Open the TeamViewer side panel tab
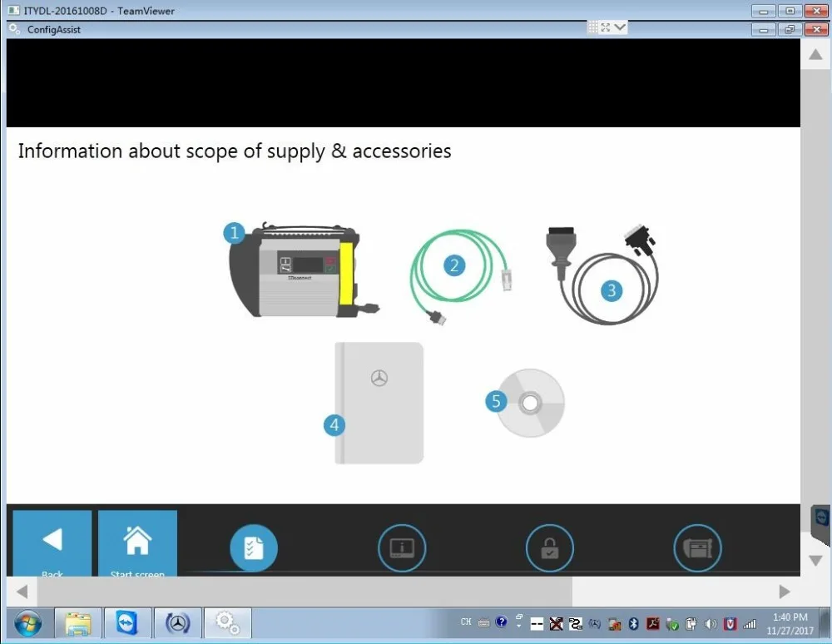 [821, 523]
